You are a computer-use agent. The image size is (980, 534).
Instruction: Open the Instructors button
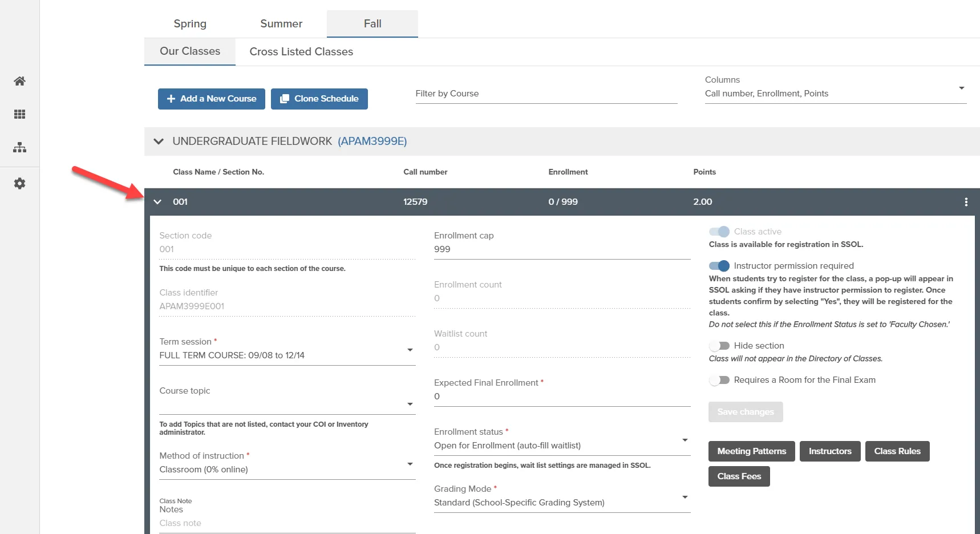830,451
